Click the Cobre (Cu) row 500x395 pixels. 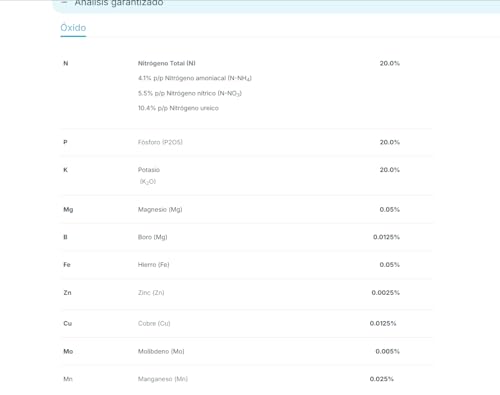[247, 323]
